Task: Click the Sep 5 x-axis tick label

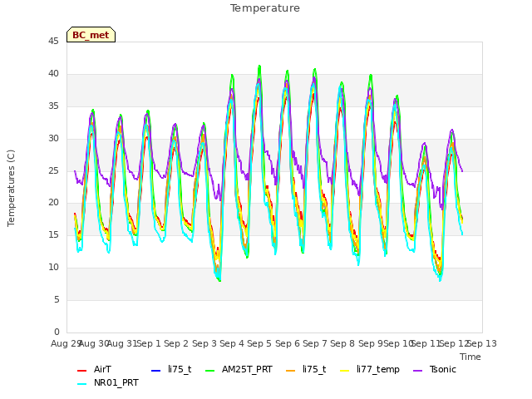Action: pos(259,343)
